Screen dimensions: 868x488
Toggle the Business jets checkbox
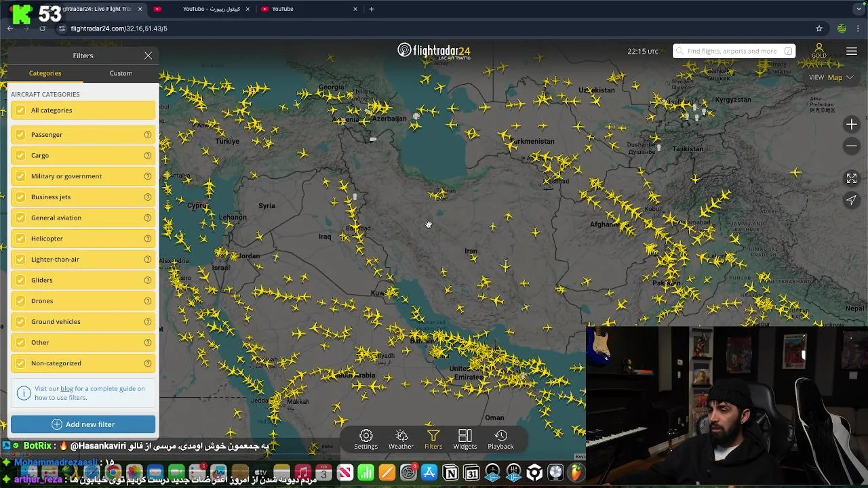click(20, 197)
